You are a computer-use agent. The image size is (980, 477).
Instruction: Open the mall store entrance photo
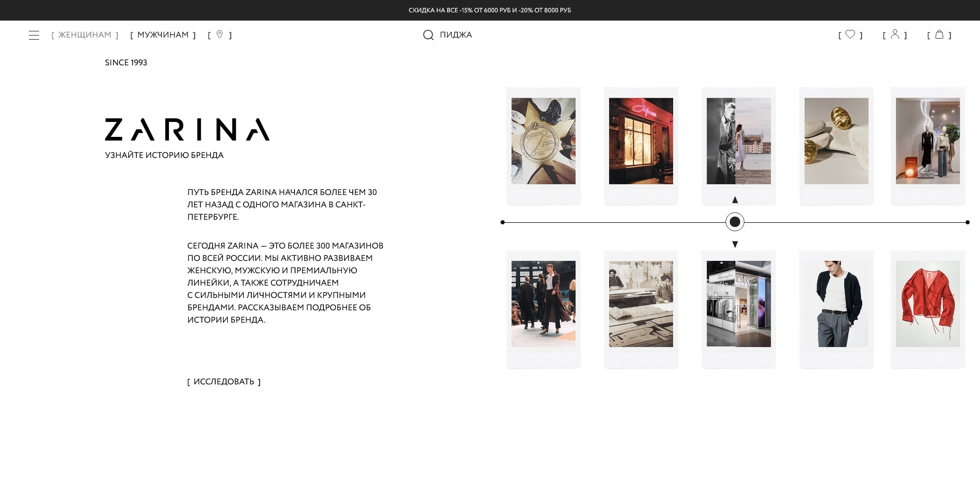[x=738, y=309]
